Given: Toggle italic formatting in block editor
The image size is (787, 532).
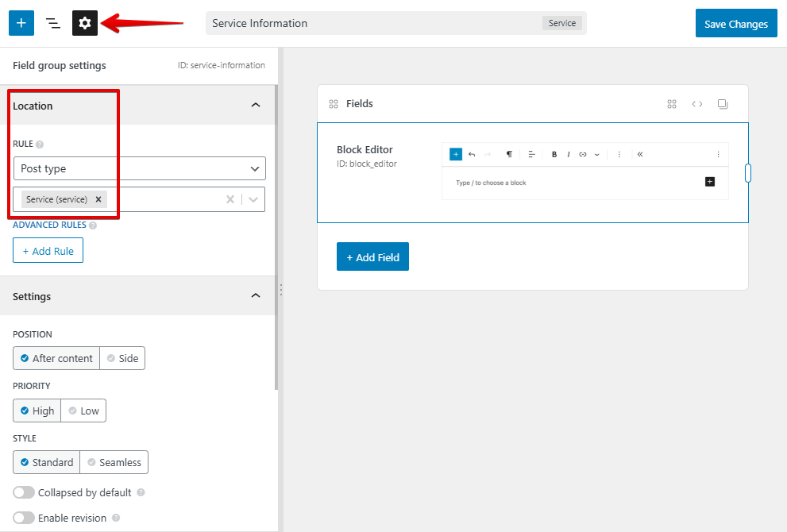Looking at the screenshot, I should tap(568, 154).
